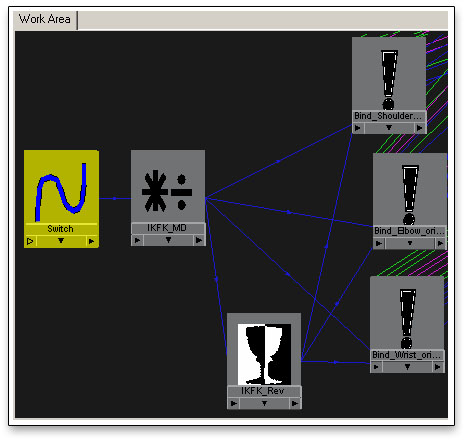Expand attributes triangle under IKFK_MD node
The height and width of the screenshot is (441, 468).
pyautogui.click(x=168, y=240)
